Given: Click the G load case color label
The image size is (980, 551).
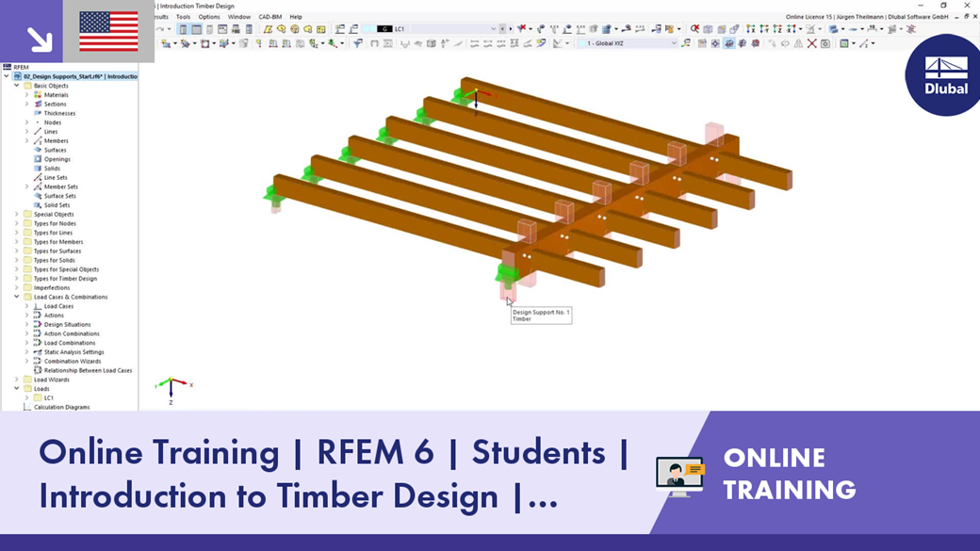Looking at the screenshot, I should (384, 29).
